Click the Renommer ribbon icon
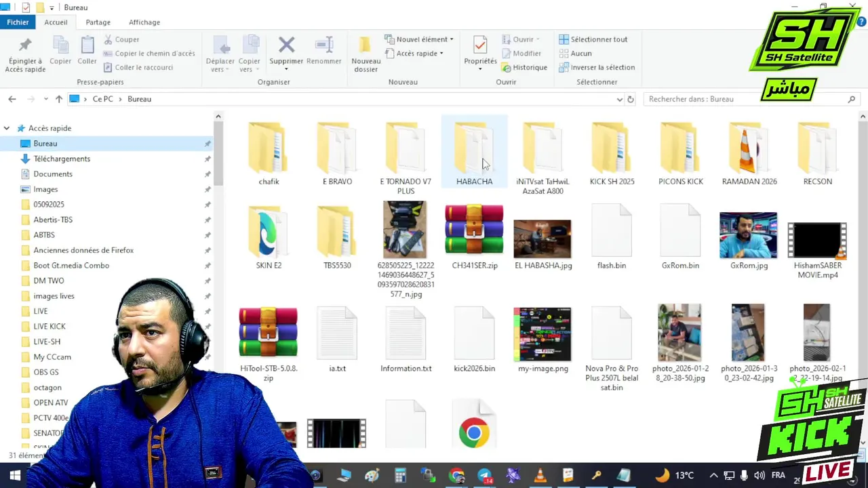This screenshot has width=868, height=488. click(x=323, y=52)
